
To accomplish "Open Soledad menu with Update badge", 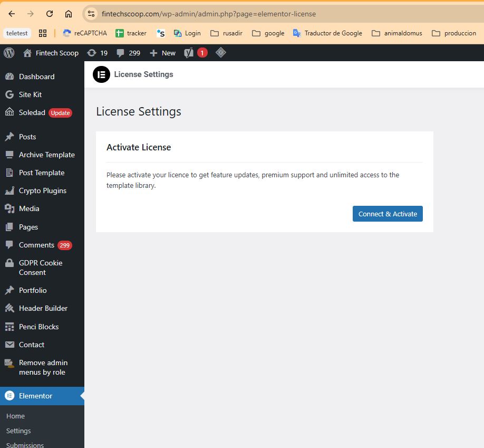I will click(32, 112).
